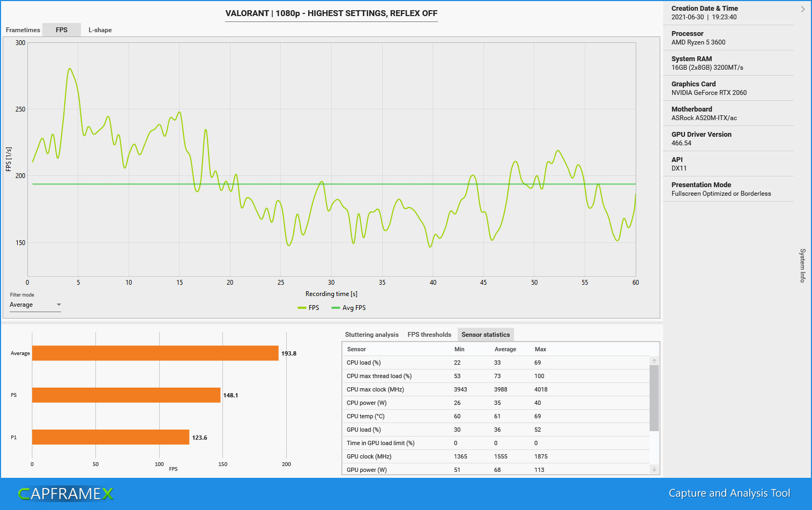Viewport: 812px width, 510px height.
Task: Open the L-shape tab
Action: (100, 30)
